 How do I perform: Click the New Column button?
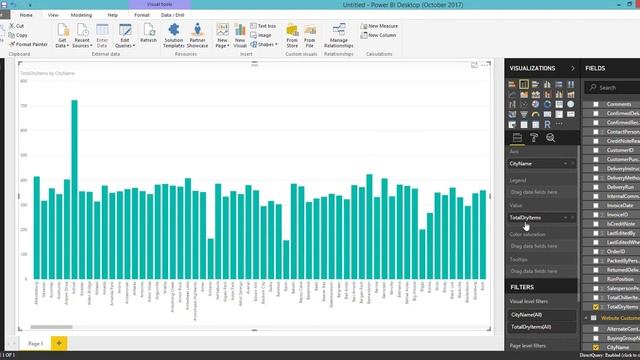(x=378, y=36)
